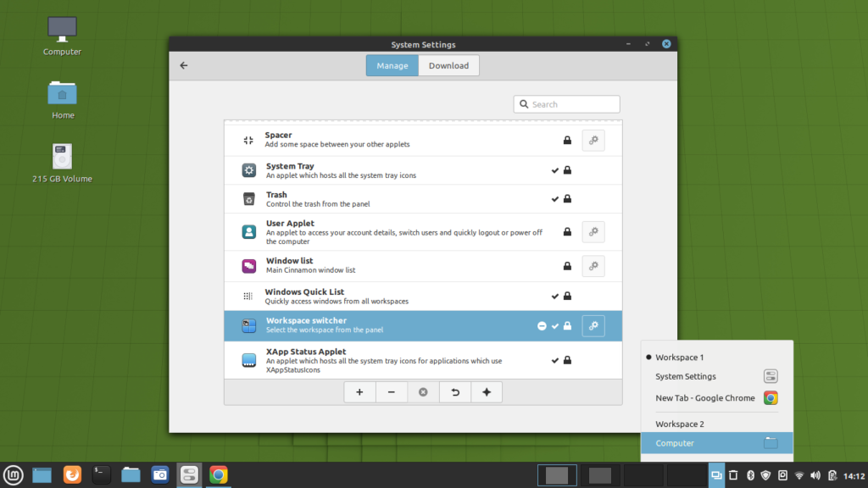Click the Bluetooth system tray icon
868x488 pixels.
tap(750, 474)
